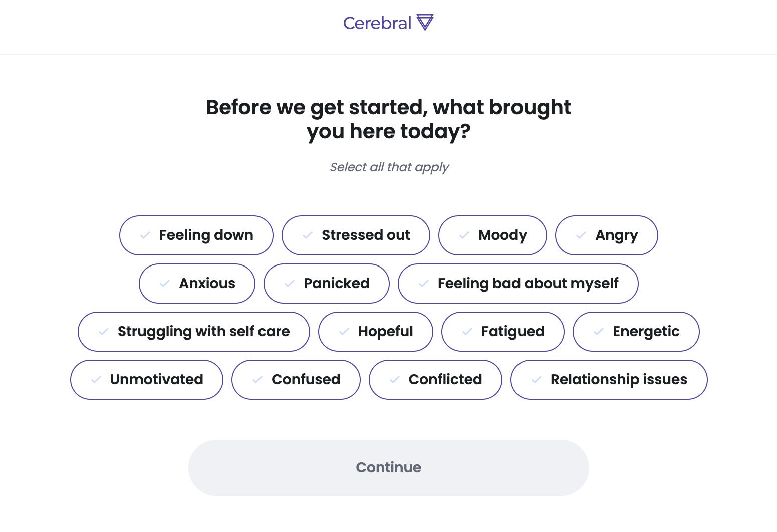Screen dimensions: 777x532
Task: Click the checkmark icon in Moody chip
Action: click(464, 235)
